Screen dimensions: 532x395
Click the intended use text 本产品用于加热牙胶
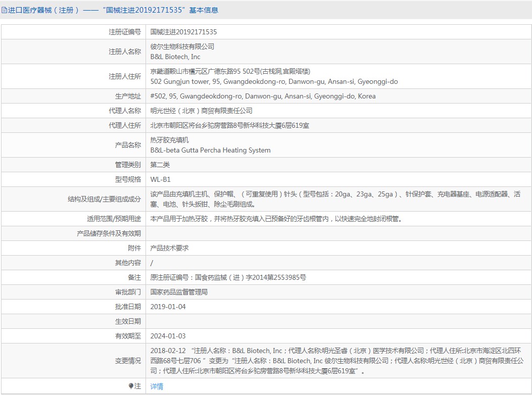(276, 219)
